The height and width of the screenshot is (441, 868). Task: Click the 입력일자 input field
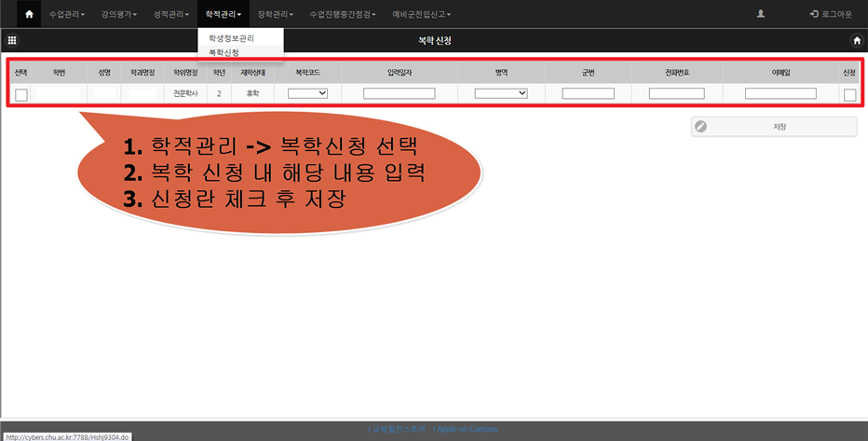[x=400, y=93]
